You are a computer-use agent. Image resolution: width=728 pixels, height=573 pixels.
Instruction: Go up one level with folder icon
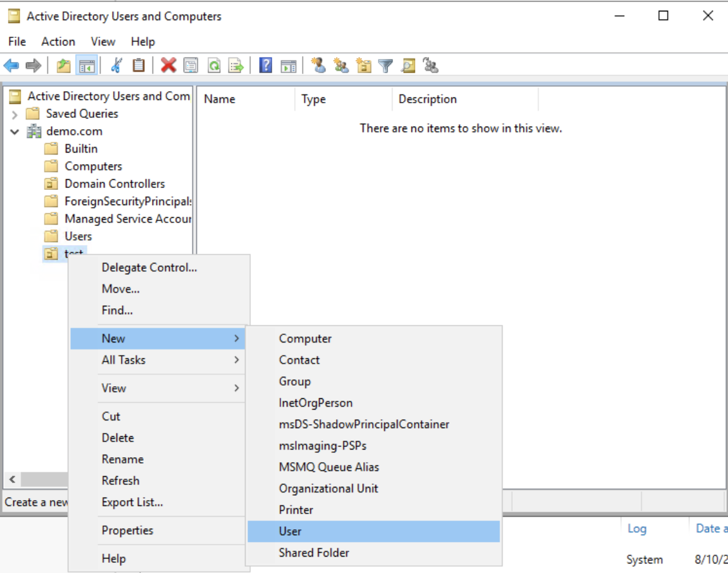coord(63,65)
